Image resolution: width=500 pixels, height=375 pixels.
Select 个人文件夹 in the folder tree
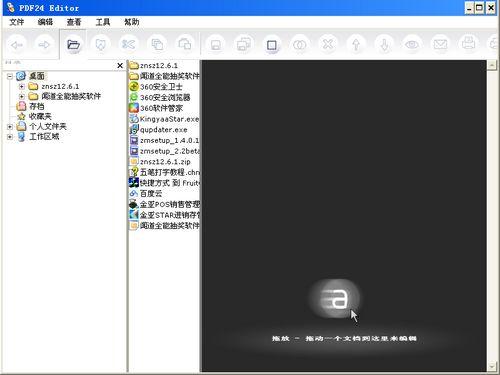48,126
